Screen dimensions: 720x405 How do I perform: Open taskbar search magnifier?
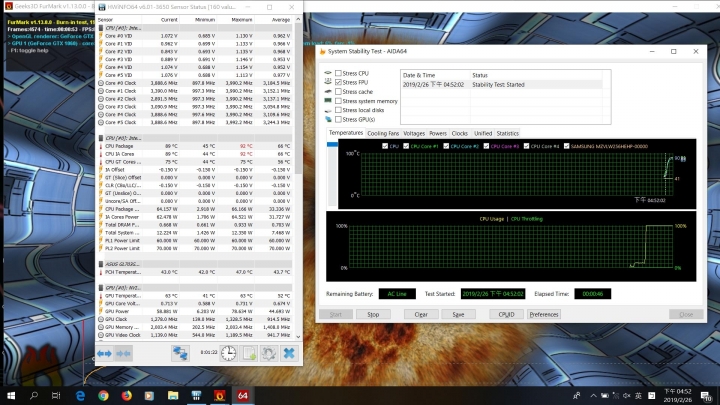[34, 395]
